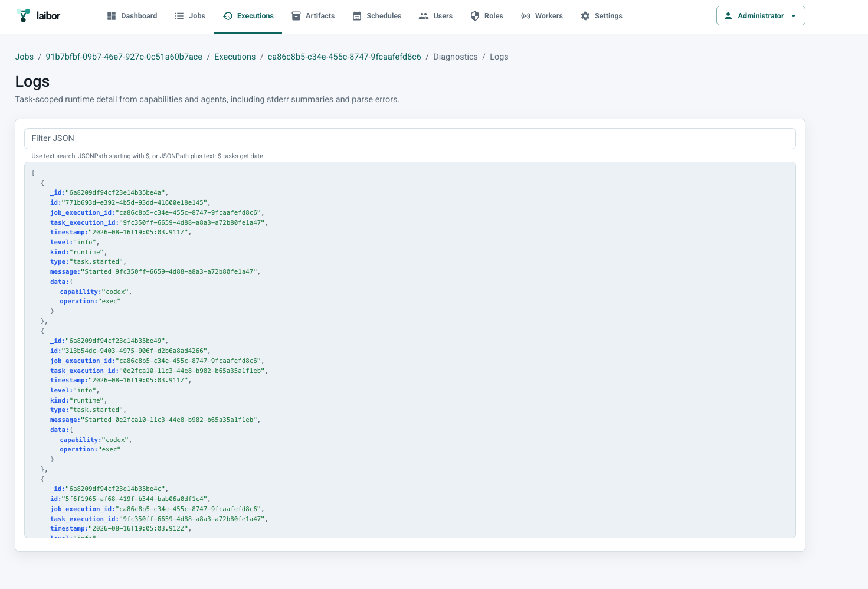Follow the Jobs breadcrumb link
Screen dimensions: 868x589
coord(24,57)
